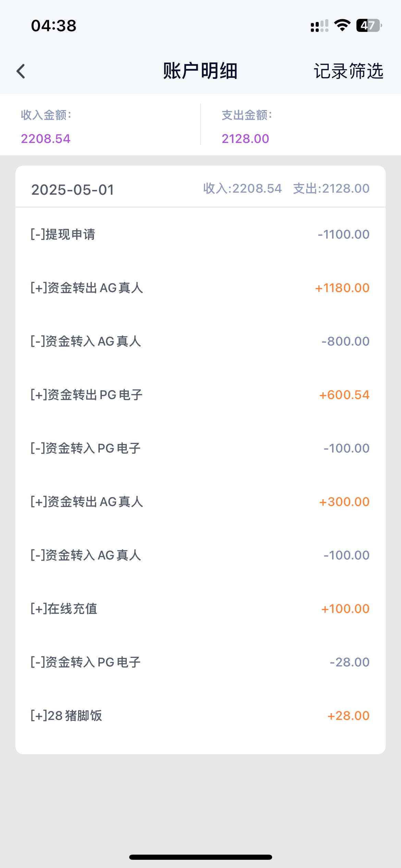Open the 记录筛选 record filter
Screen dimensions: 401x868
point(348,71)
